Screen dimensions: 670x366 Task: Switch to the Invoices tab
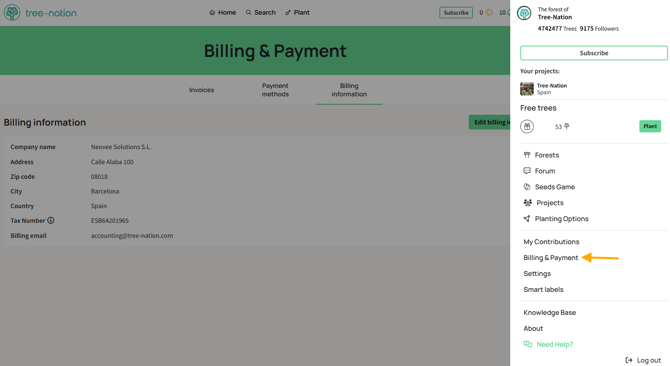(202, 90)
